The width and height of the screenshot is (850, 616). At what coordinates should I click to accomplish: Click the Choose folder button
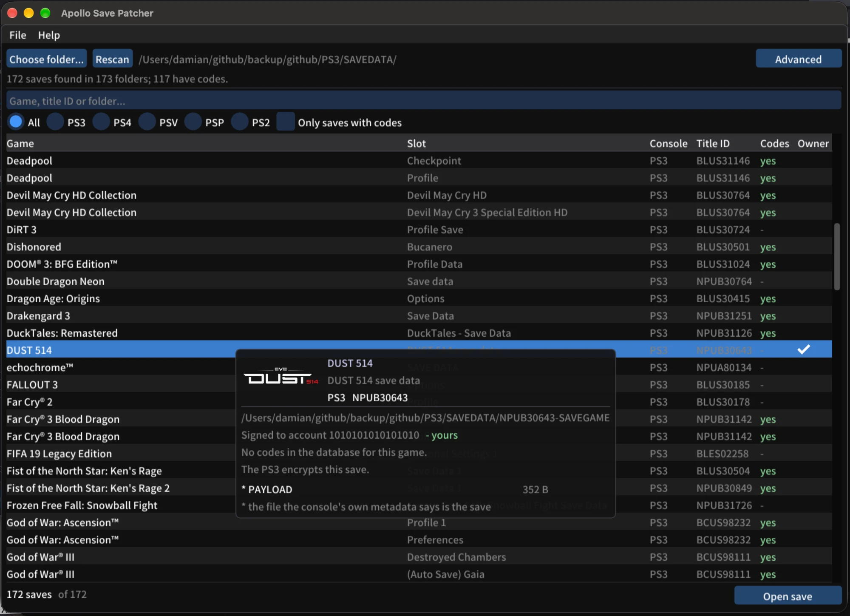(46, 59)
